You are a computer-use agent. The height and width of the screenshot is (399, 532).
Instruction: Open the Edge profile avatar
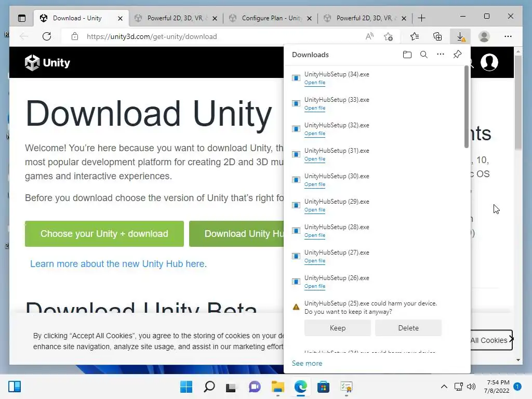[x=484, y=36]
